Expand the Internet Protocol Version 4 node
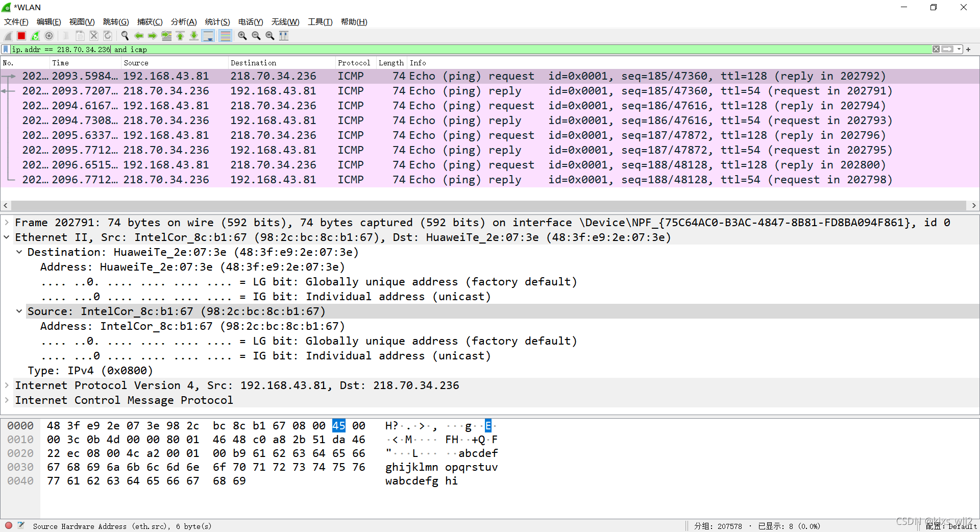Viewport: 980px width, 532px height. tap(7, 385)
